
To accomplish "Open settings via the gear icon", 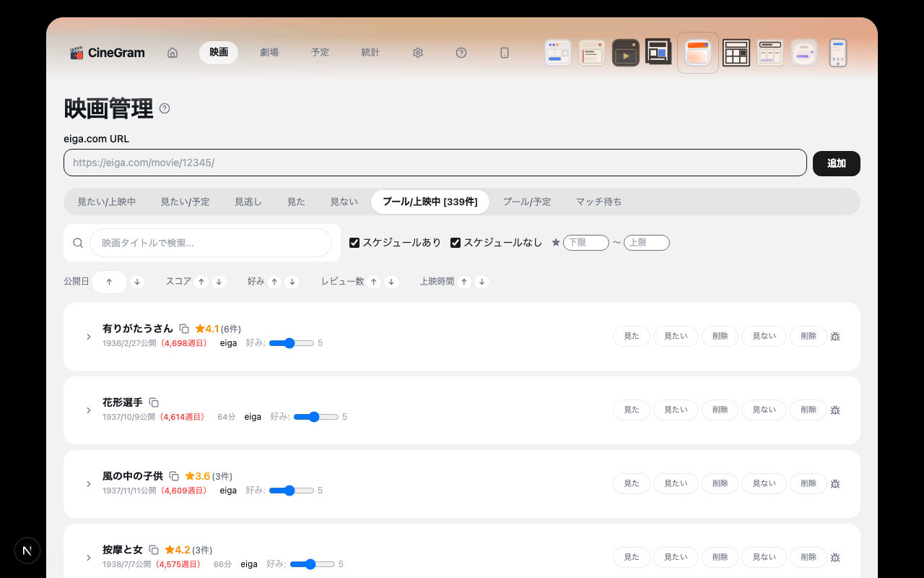I will click(x=418, y=53).
